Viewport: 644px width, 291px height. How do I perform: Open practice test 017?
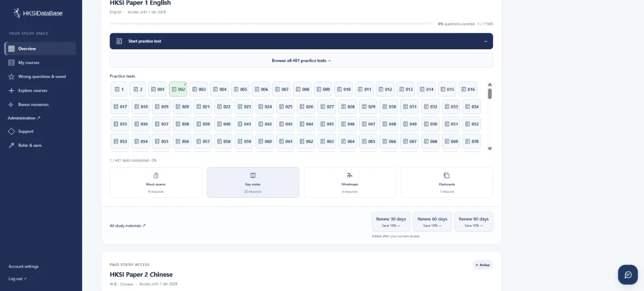[120, 107]
